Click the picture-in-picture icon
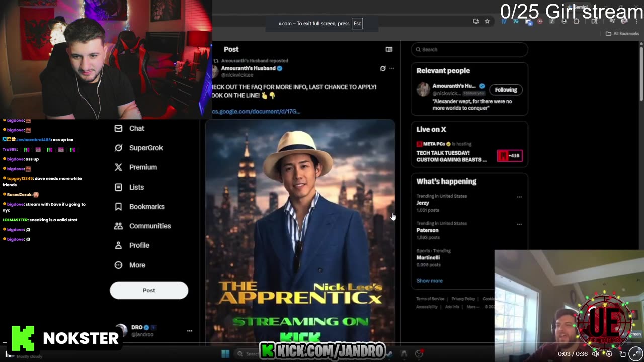The image size is (644, 362). (x=622, y=354)
